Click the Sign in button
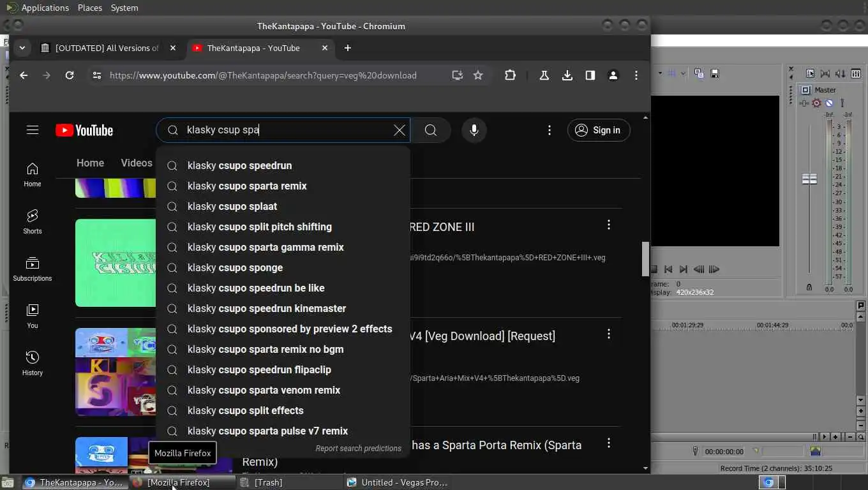 pos(599,130)
